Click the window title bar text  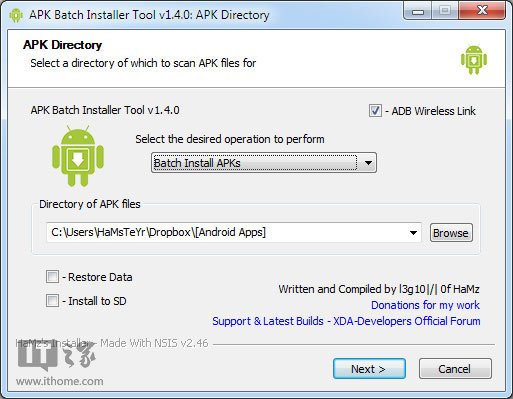coord(149,15)
